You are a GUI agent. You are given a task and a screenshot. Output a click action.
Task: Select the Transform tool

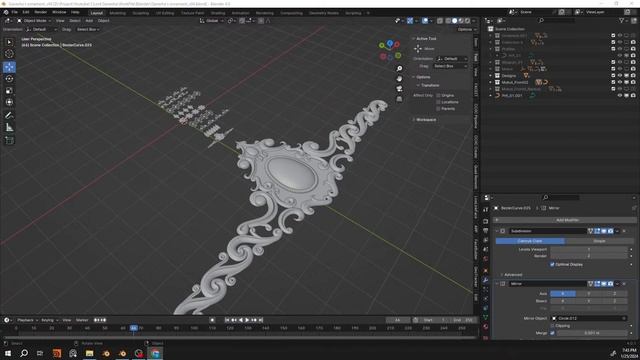coord(9,102)
